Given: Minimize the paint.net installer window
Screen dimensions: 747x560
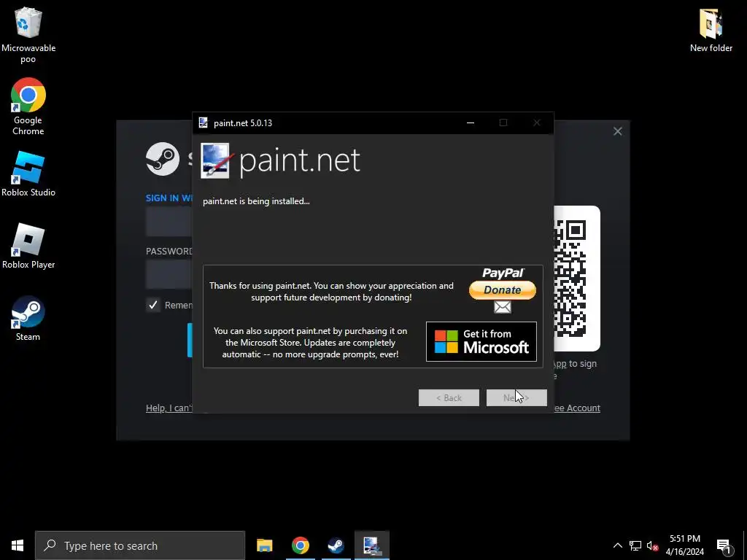Looking at the screenshot, I should tap(471, 122).
